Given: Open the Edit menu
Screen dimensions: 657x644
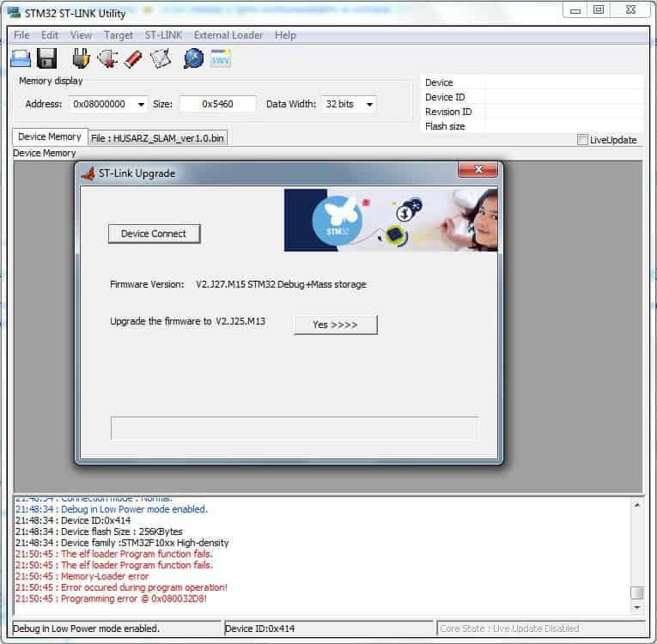Looking at the screenshot, I should coord(50,35).
